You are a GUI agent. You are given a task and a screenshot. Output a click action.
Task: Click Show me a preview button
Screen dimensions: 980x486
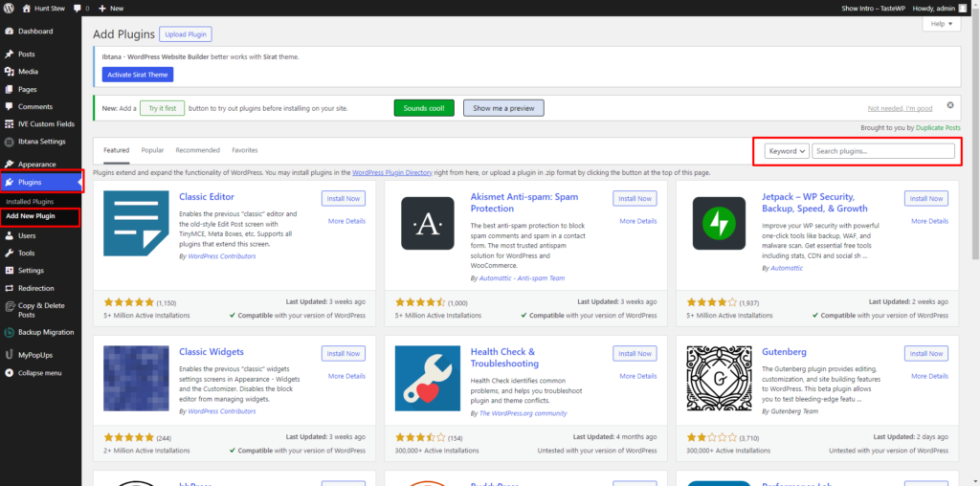503,108
